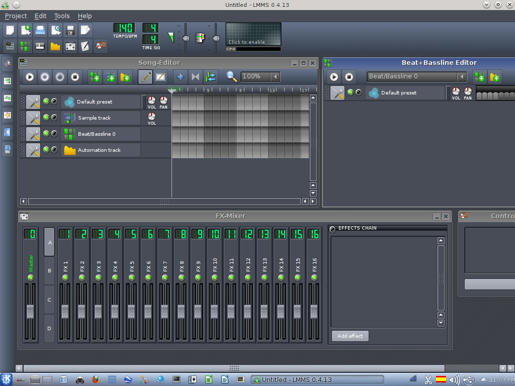Create a new project from the toolbar
515x386 pixels.
pos(10,30)
